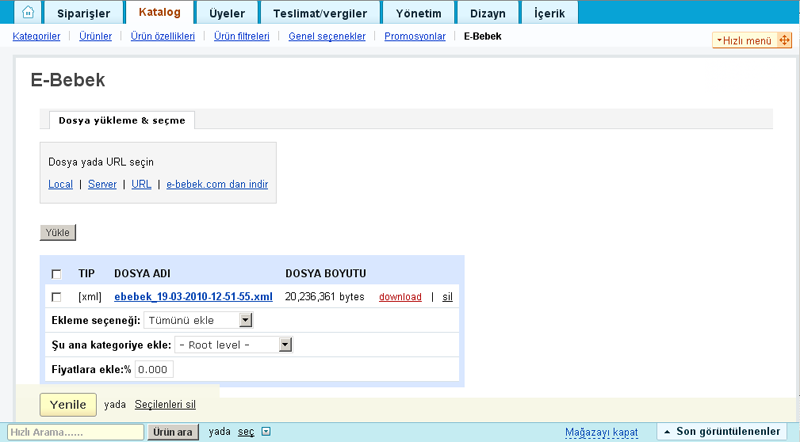The width and height of the screenshot is (800, 442).
Task: Click sil to delete the xml file
Action: [447, 297]
